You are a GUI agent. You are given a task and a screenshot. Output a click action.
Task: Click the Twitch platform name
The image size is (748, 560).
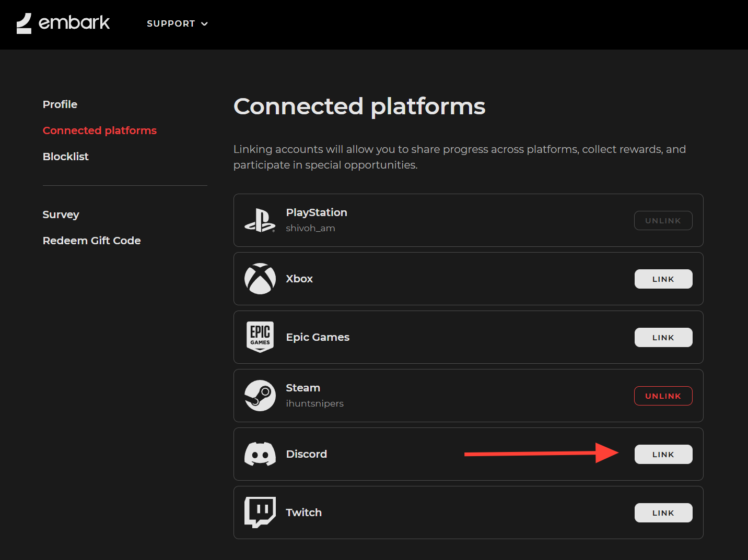pyautogui.click(x=304, y=513)
